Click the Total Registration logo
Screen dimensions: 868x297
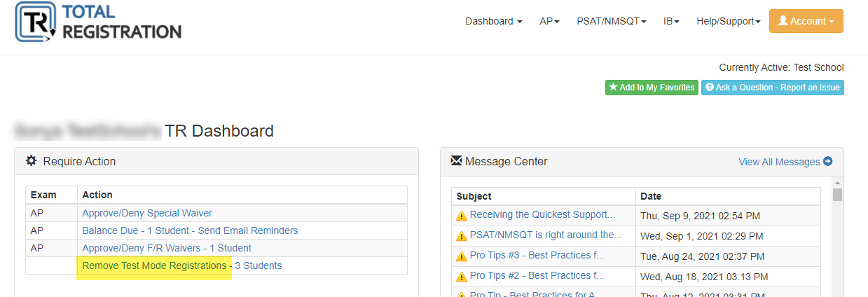coord(99,23)
